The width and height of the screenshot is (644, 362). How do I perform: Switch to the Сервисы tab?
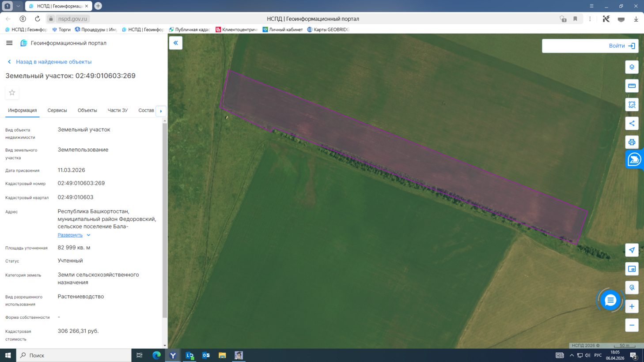(57, 110)
